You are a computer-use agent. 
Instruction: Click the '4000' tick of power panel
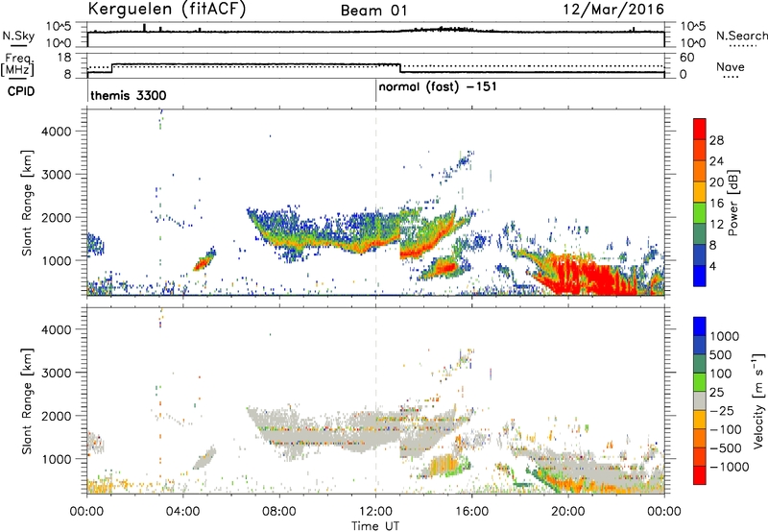coord(57,132)
